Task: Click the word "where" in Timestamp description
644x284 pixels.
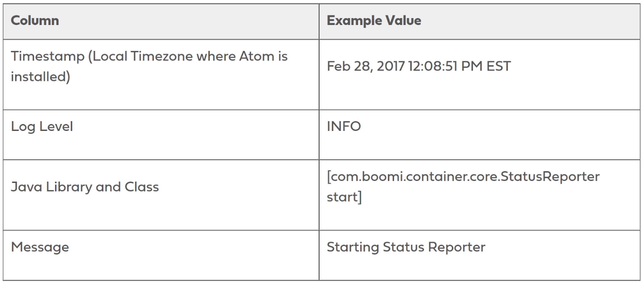Action: pos(215,56)
